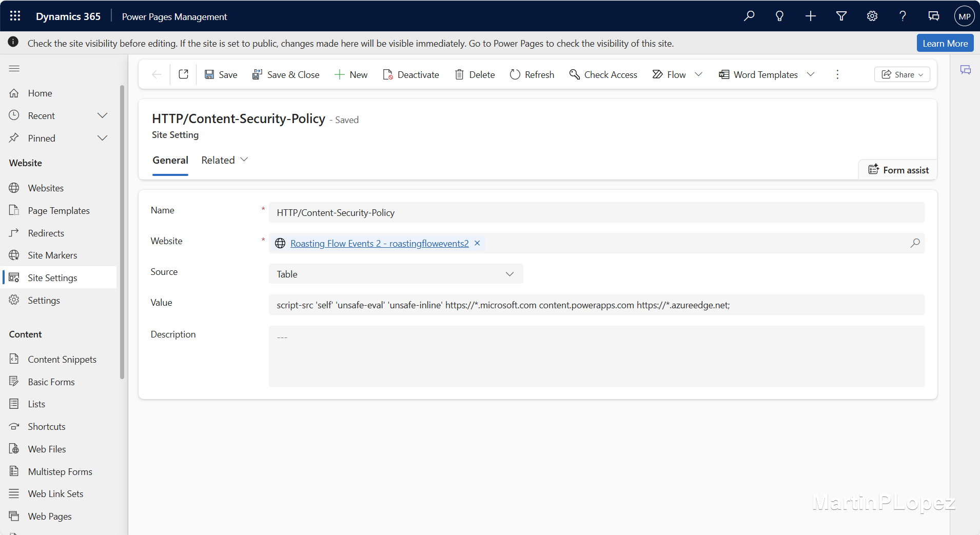Open the advanced find filter icon

pyautogui.click(x=841, y=16)
